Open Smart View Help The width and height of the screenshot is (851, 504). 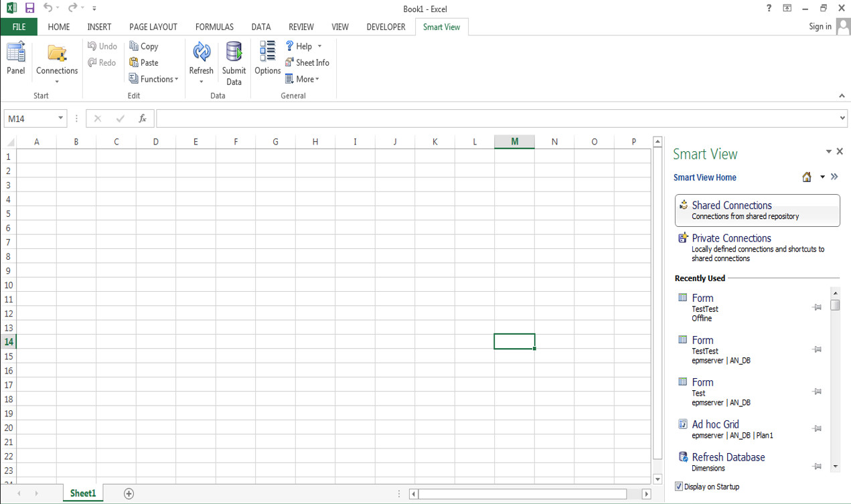click(303, 46)
